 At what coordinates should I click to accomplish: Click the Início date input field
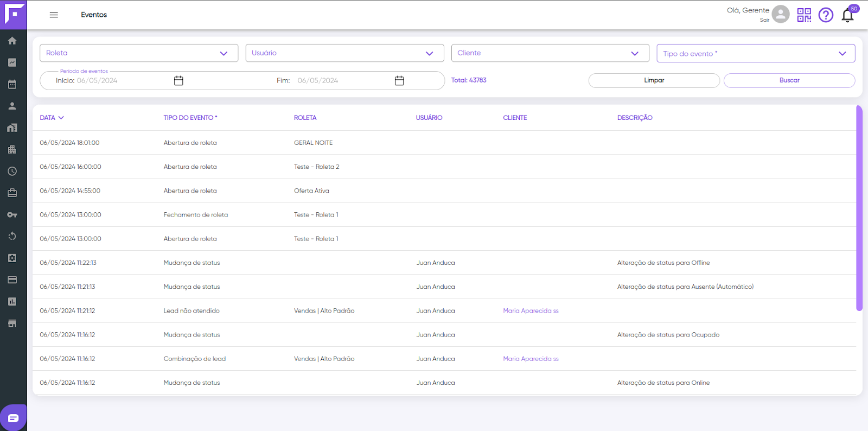tap(97, 80)
